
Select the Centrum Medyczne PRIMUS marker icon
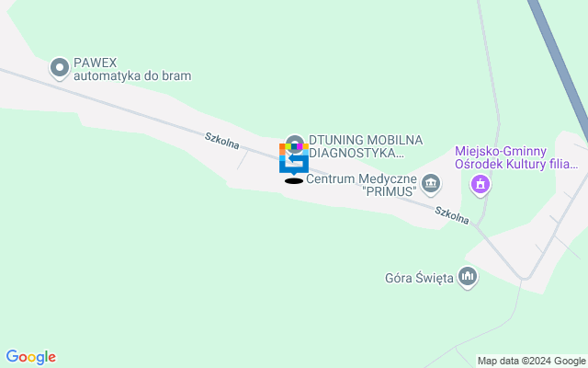point(430,184)
